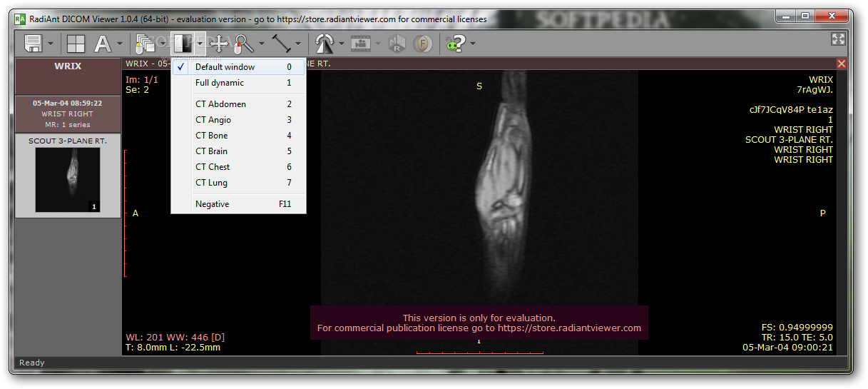Choose 'Full dynamic' window preset

pos(239,83)
